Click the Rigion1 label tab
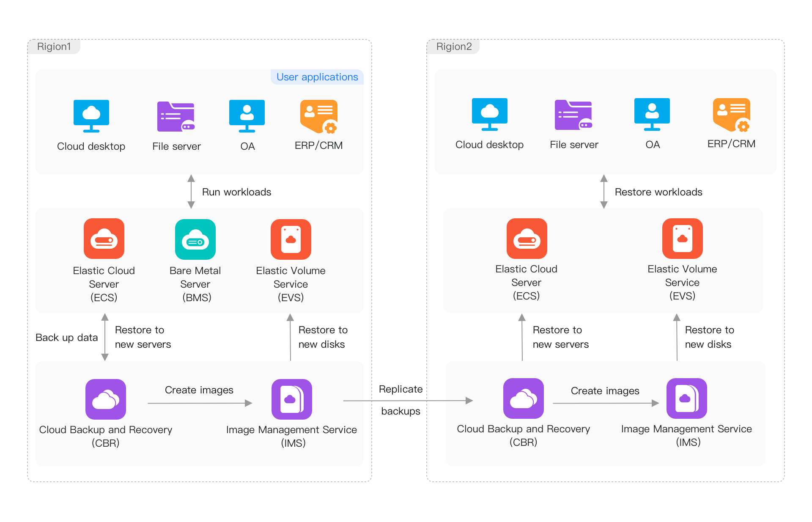The image size is (812, 522). coord(54,47)
